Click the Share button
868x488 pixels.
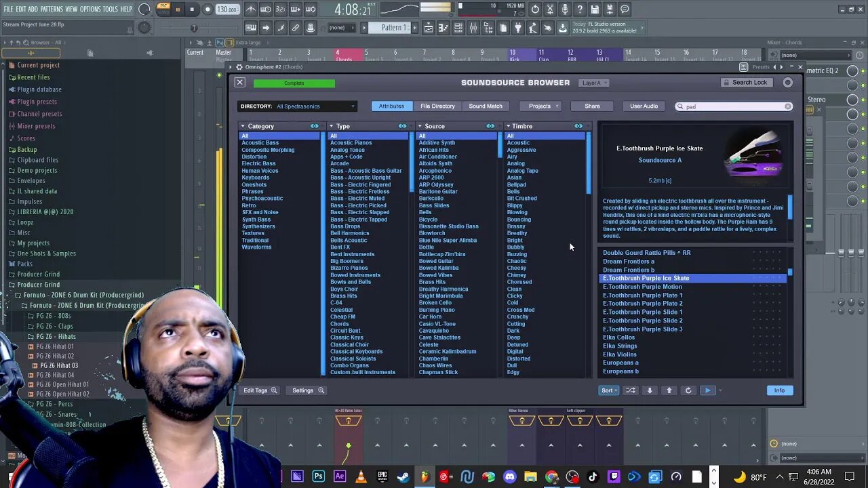[592, 106]
